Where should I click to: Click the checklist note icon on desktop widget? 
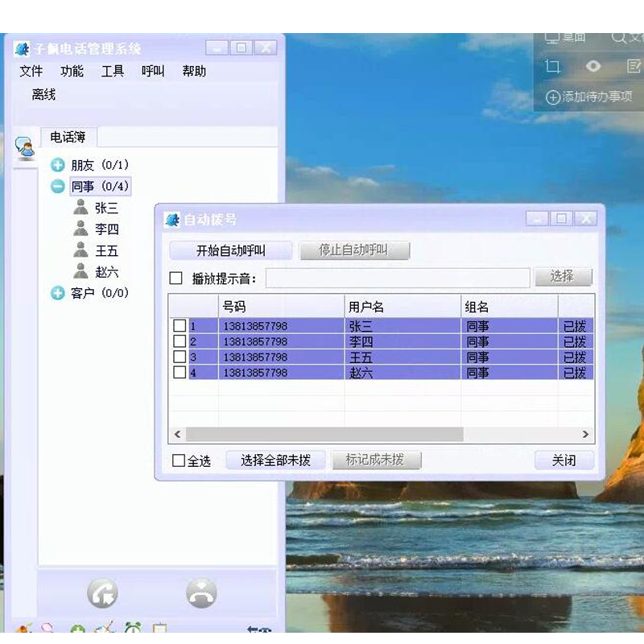[x=634, y=66]
